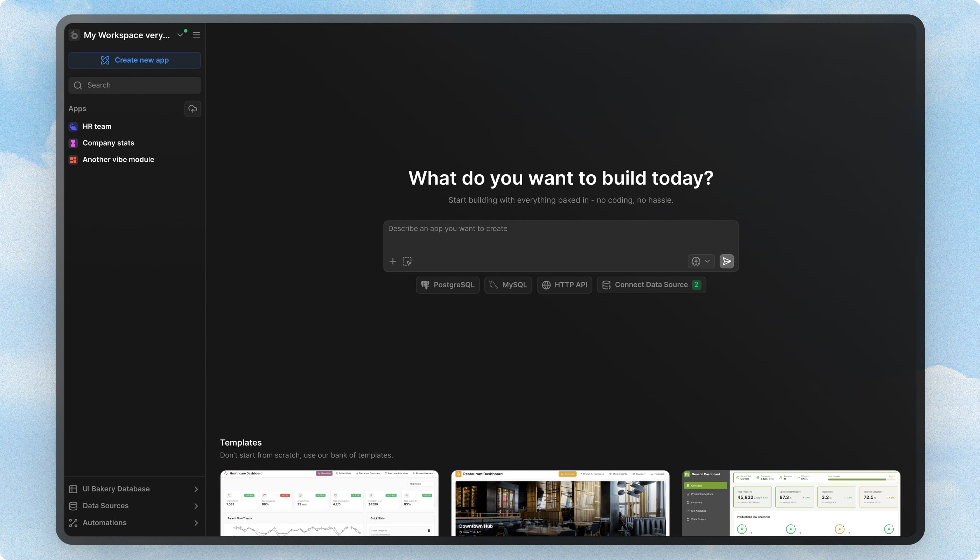Open the HR team app
Image resolution: width=980 pixels, height=560 pixels.
pyautogui.click(x=97, y=126)
